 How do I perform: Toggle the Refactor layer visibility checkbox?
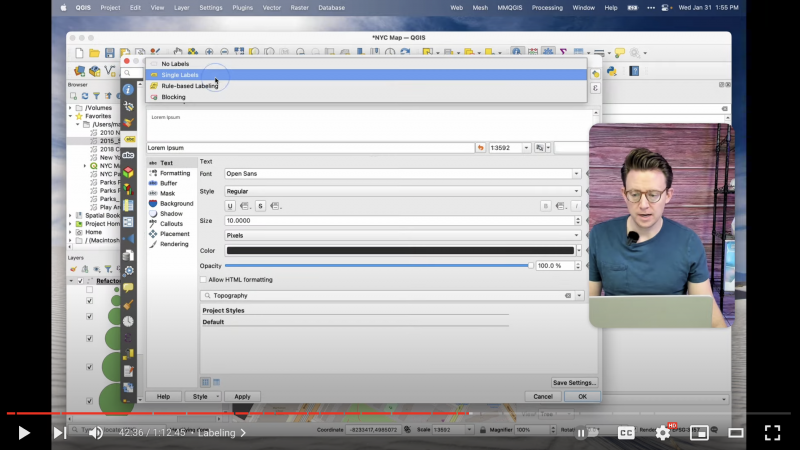click(x=80, y=281)
